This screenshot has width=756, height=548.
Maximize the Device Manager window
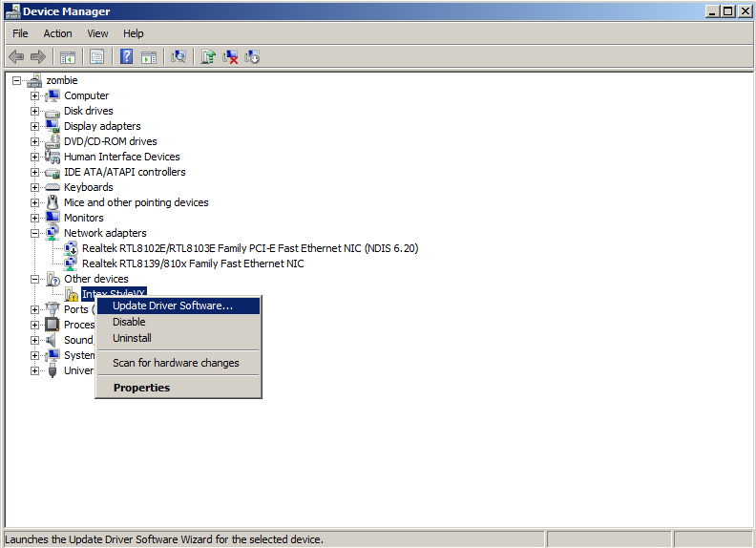click(x=728, y=11)
